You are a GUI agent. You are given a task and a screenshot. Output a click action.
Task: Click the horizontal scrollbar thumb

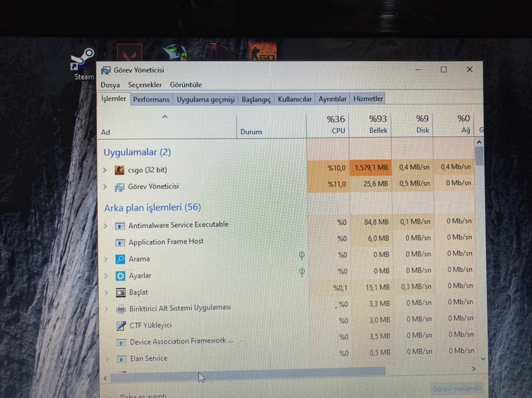click(248, 374)
